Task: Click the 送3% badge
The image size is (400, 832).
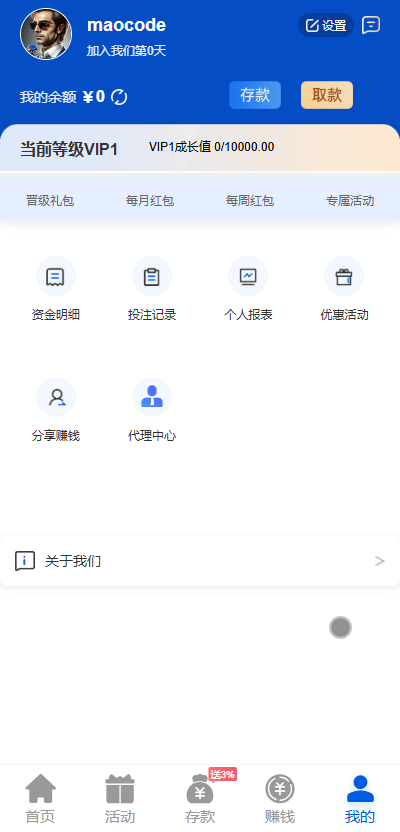Action: tap(223, 774)
